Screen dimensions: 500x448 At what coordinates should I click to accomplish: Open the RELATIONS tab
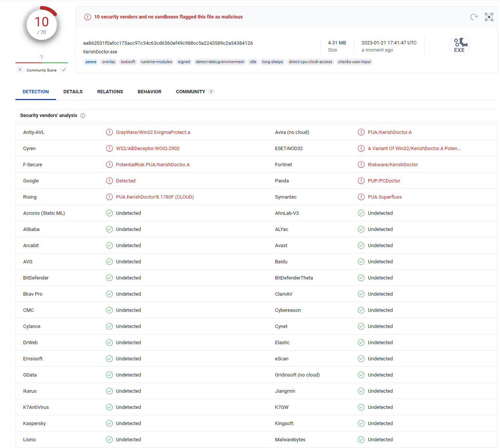pyautogui.click(x=110, y=92)
